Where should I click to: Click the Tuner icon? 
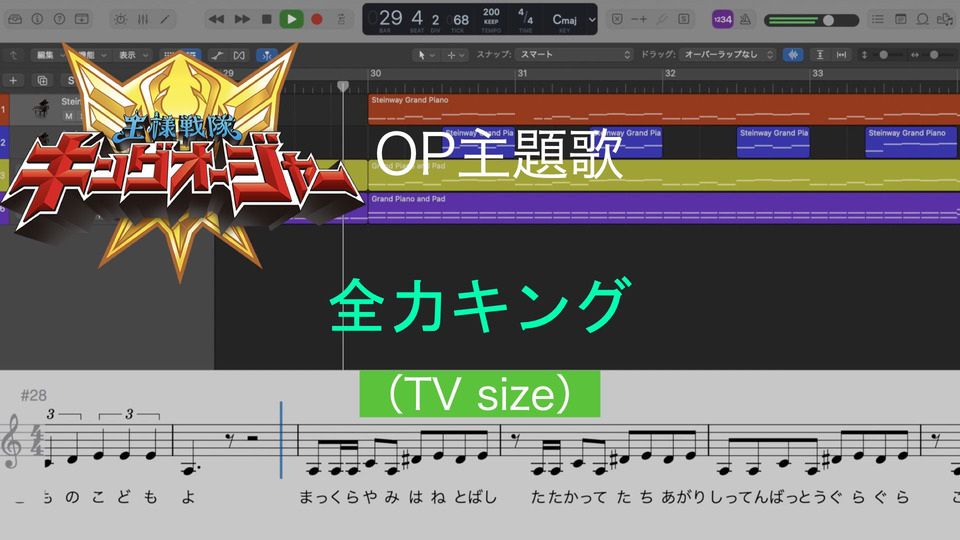(661, 19)
